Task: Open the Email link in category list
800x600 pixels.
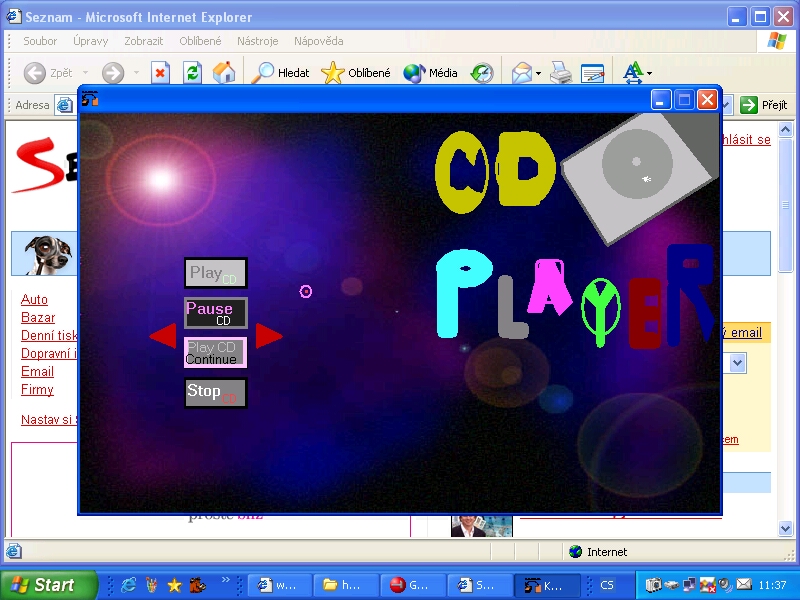Action: 37,371
